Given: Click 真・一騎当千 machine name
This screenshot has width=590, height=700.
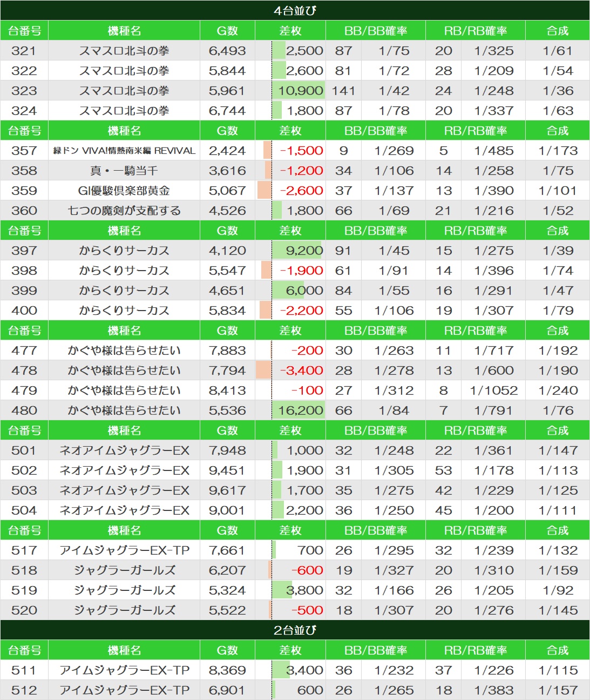Looking at the screenshot, I should [124, 171].
